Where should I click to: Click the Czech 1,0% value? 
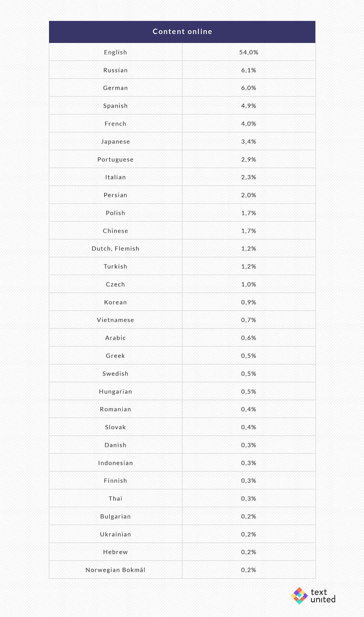click(249, 284)
